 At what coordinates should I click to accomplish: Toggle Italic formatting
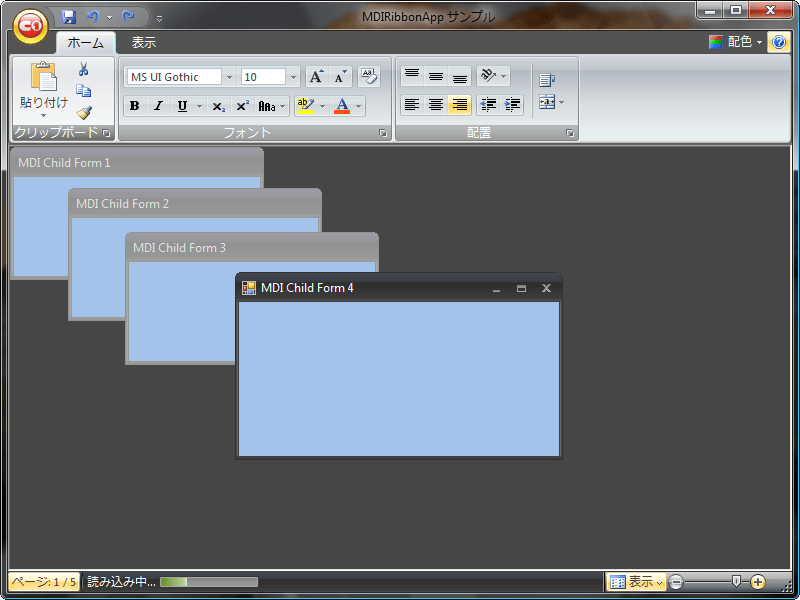coord(157,105)
